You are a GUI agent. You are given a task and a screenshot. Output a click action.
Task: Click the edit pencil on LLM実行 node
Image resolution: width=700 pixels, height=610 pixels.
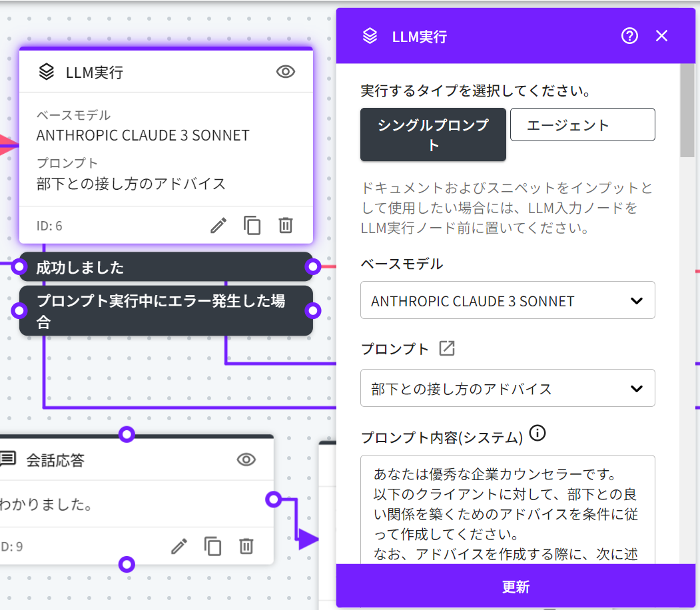(x=218, y=226)
